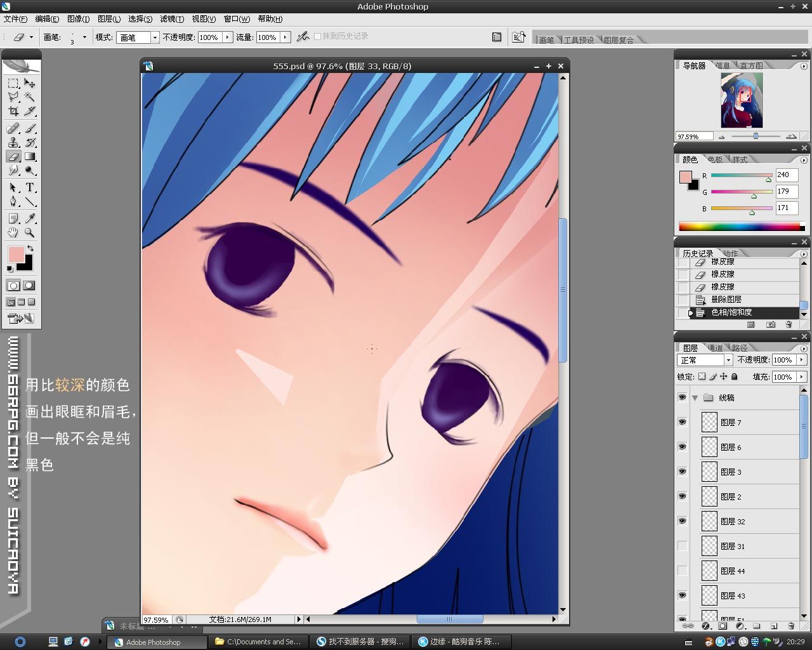Switch to the 直方图 tab

coord(751,65)
